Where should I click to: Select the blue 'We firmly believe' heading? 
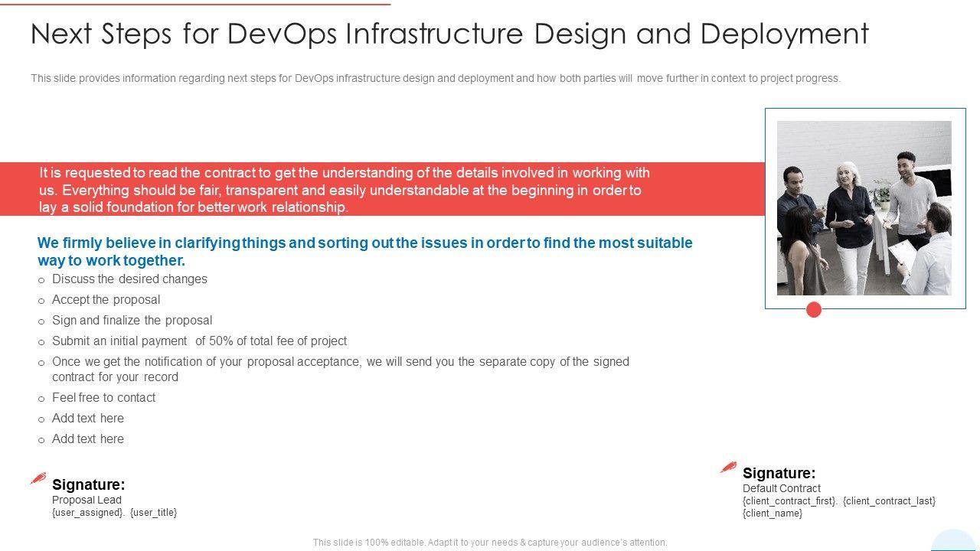pos(365,251)
